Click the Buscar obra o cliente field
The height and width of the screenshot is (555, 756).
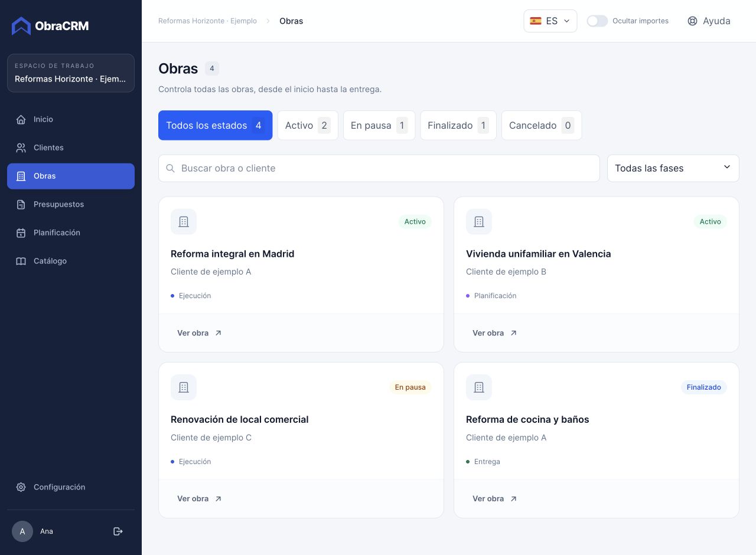coord(379,168)
